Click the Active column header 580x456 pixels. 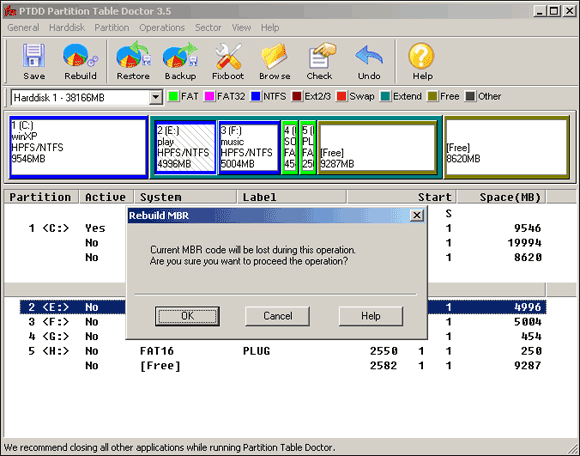point(107,197)
